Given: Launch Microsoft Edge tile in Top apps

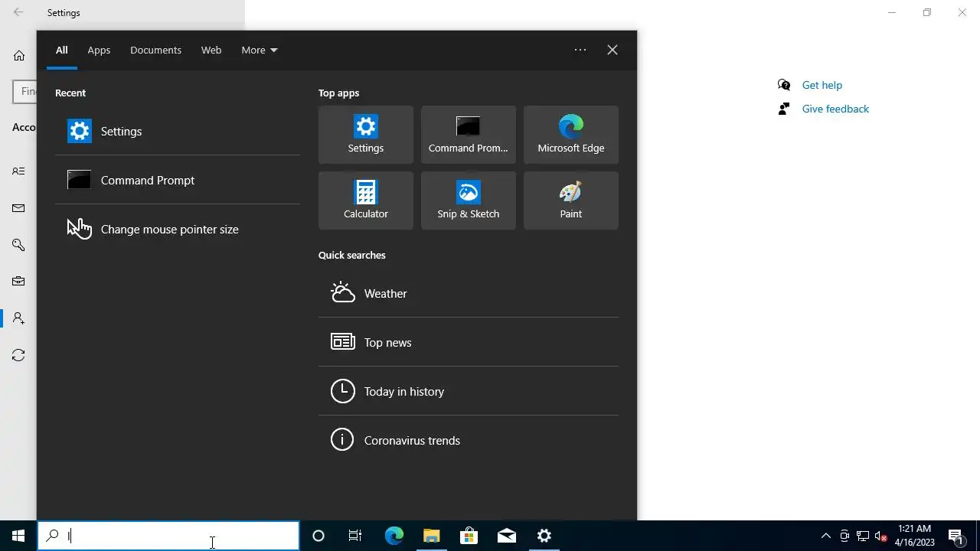Looking at the screenshot, I should (571, 135).
